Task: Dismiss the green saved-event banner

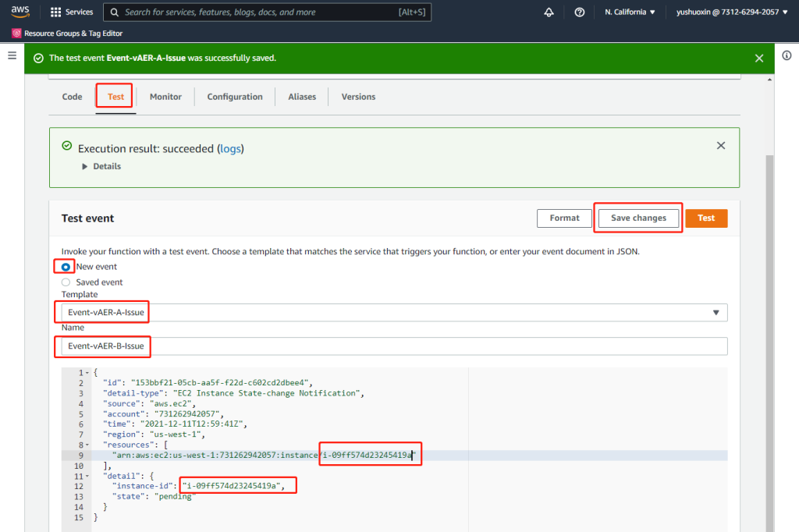Action: pos(759,58)
